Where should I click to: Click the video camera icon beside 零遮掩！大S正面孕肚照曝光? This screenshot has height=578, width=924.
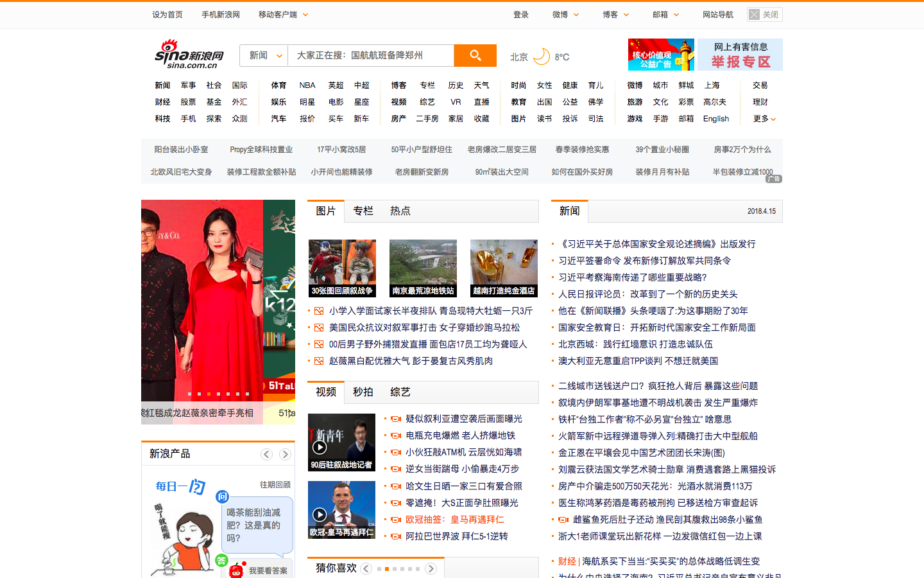pyautogui.click(x=396, y=503)
